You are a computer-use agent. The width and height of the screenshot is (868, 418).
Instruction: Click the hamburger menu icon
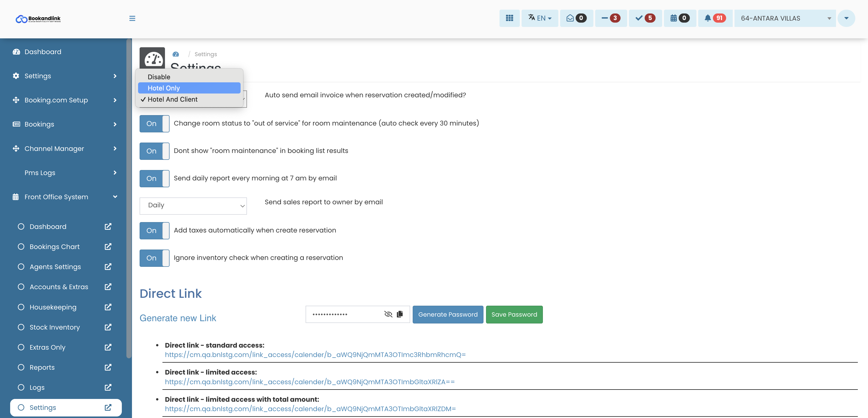[132, 18]
